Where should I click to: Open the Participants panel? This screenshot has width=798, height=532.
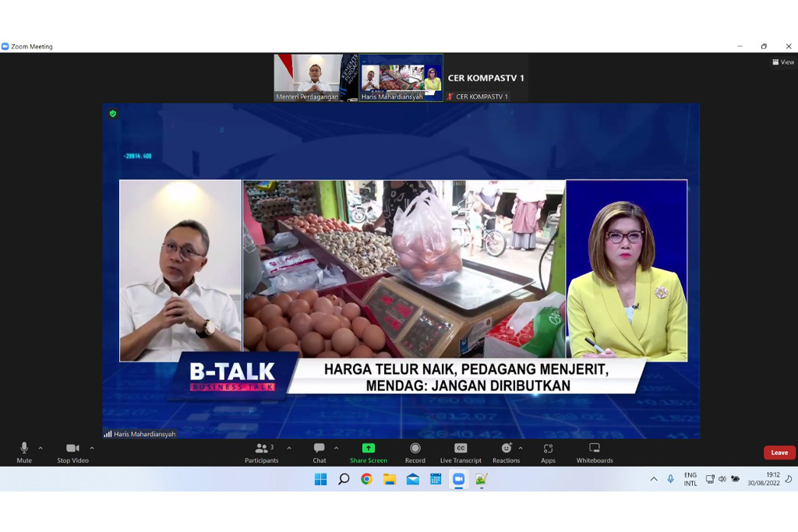coord(261,451)
